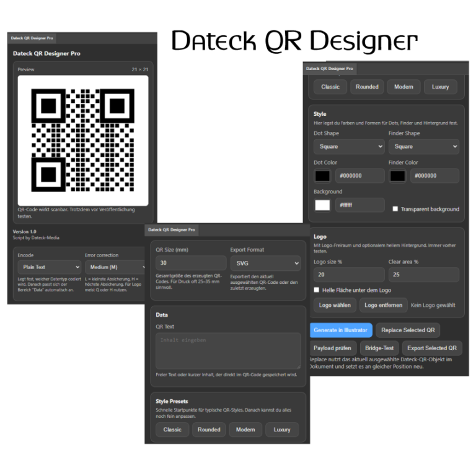
Task: Click the Logo wählen button
Action: click(x=335, y=305)
